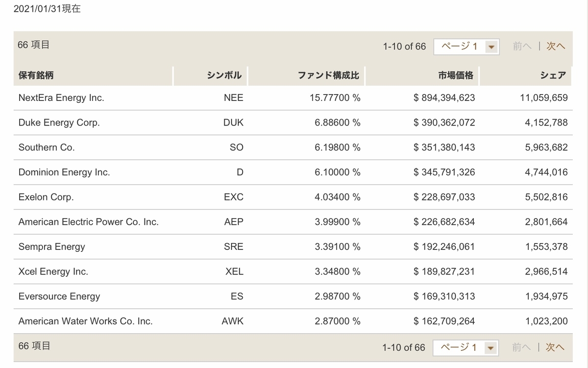Viewport: 588px width, 368px height.
Task: Click market value $ 162,709,264
Action: click(444, 321)
